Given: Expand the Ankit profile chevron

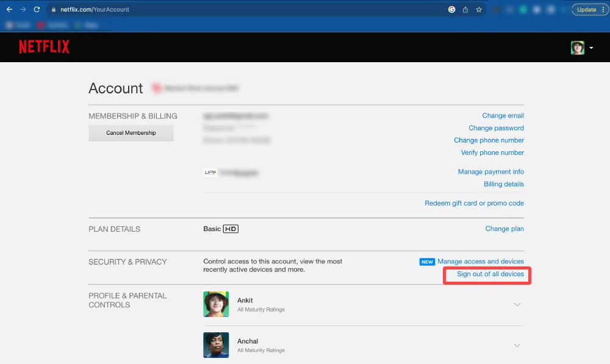Looking at the screenshot, I should (x=517, y=304).
